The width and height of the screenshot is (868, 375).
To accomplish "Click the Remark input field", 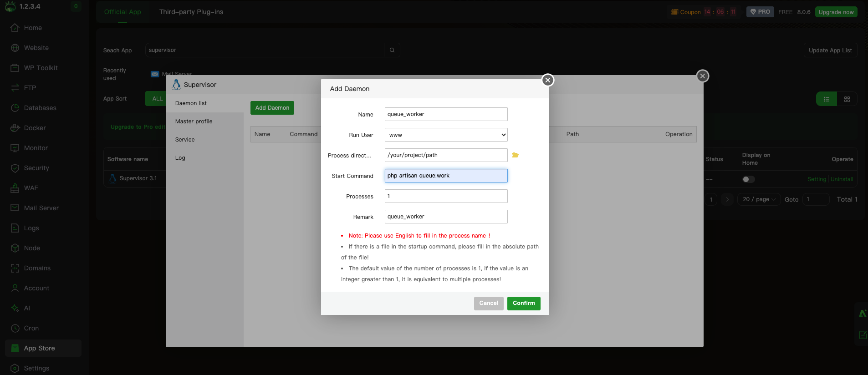I will point(446,217).
